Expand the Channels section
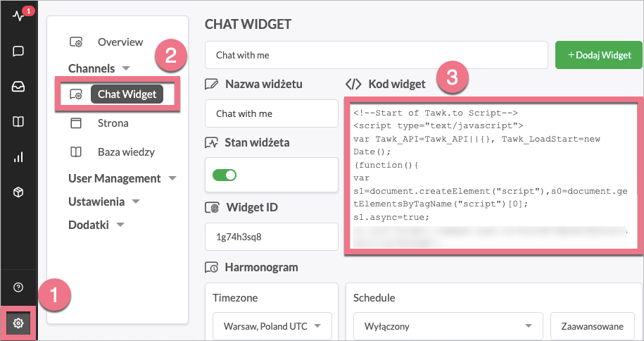The image size is (644, 341). [99, 68]
